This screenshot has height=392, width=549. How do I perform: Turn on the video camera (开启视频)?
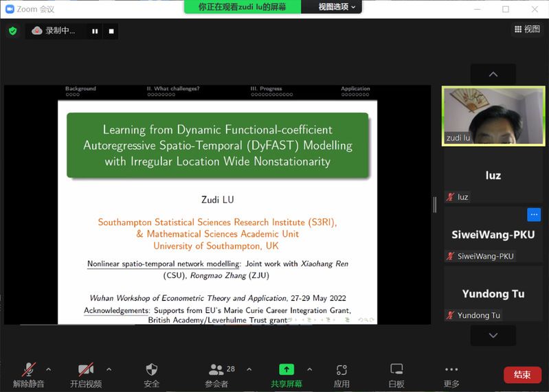click(x=85, y=369)
